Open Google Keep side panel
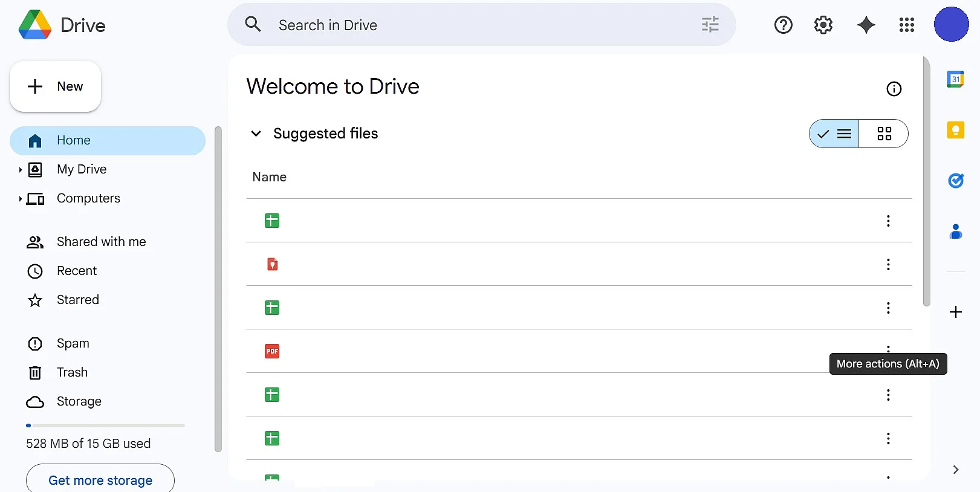Viewport: 980px width, 492px height. 956,130
